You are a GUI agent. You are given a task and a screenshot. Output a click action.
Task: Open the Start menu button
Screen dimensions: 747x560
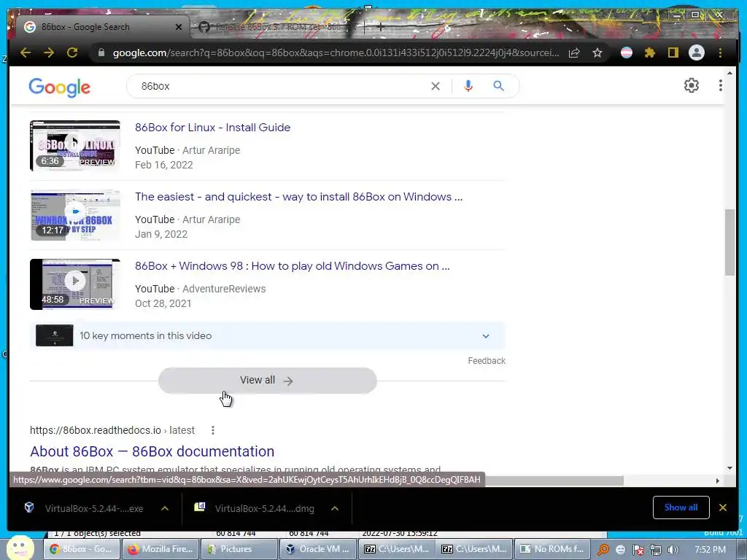pos(20,548)
